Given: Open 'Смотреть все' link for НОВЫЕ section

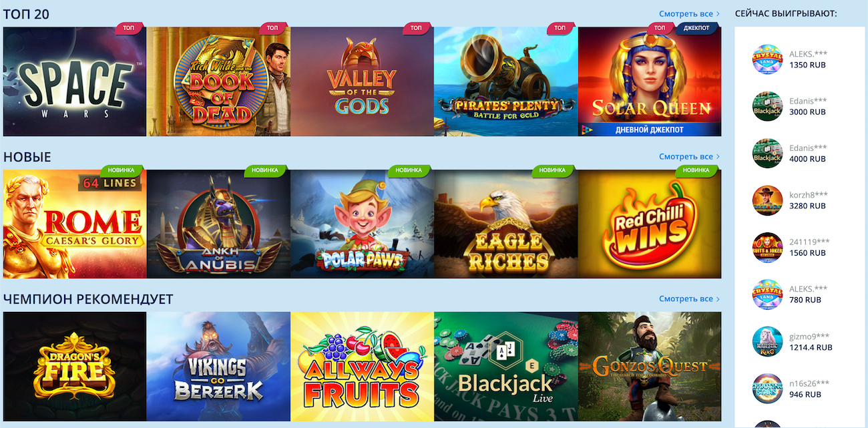Looking at the screenshot, I should click(x=689, y=156).
